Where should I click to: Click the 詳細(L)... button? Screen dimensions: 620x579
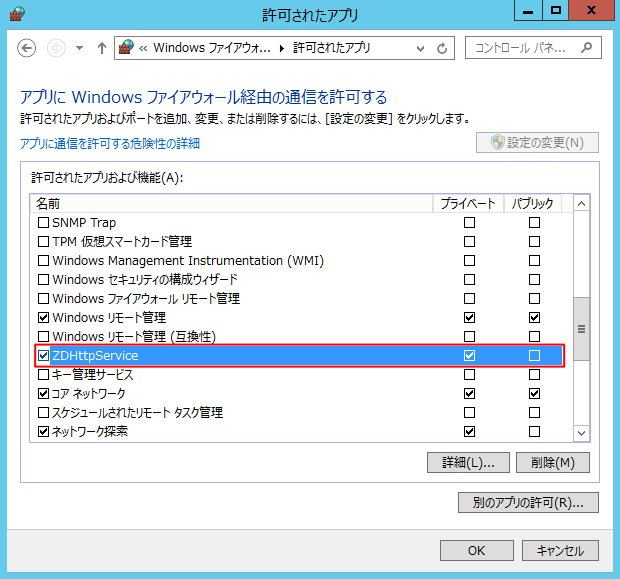click(x=468, y=462)
